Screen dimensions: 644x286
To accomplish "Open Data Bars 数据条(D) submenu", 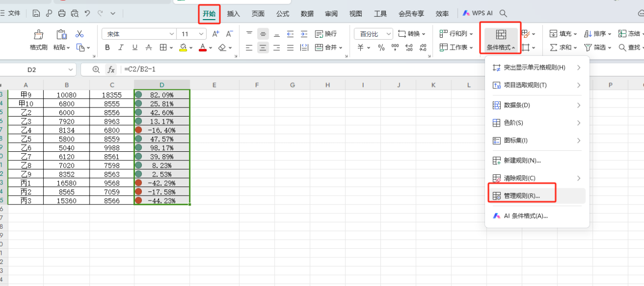I will point(537,105).
